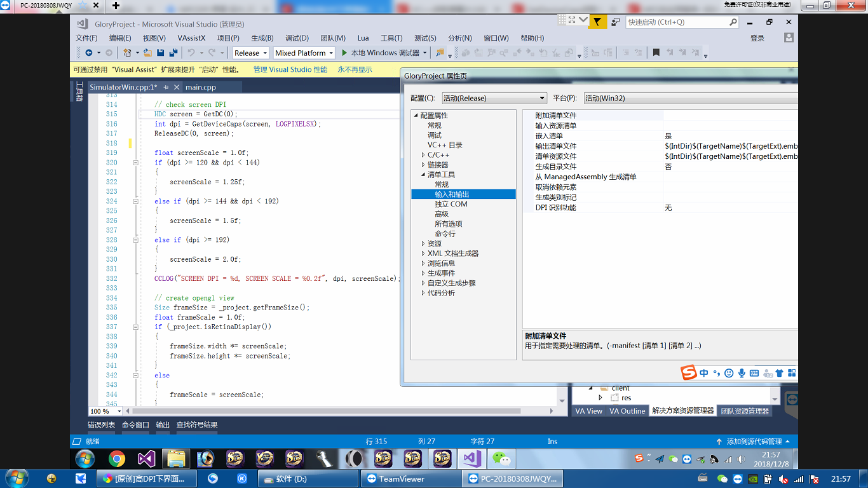Open the 文件(F) menu
The image size is (868, 488).
click(x=86, y=38)
